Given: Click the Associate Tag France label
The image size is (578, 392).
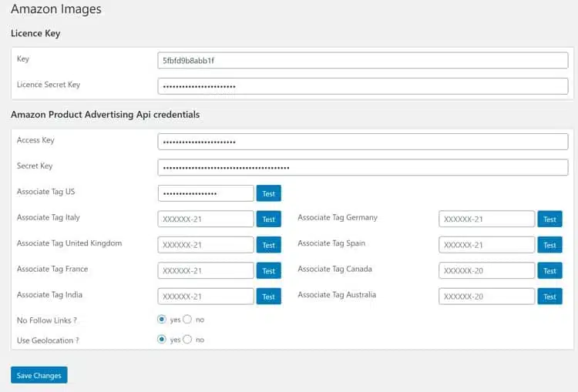Looking at the screenshot, I should pos(52,269).
